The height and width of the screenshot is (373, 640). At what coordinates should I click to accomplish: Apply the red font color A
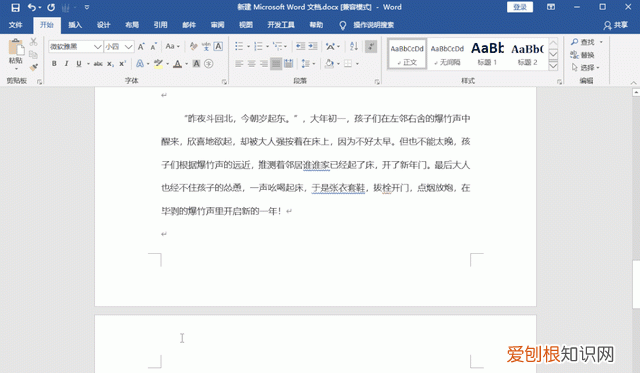(177, 64)
